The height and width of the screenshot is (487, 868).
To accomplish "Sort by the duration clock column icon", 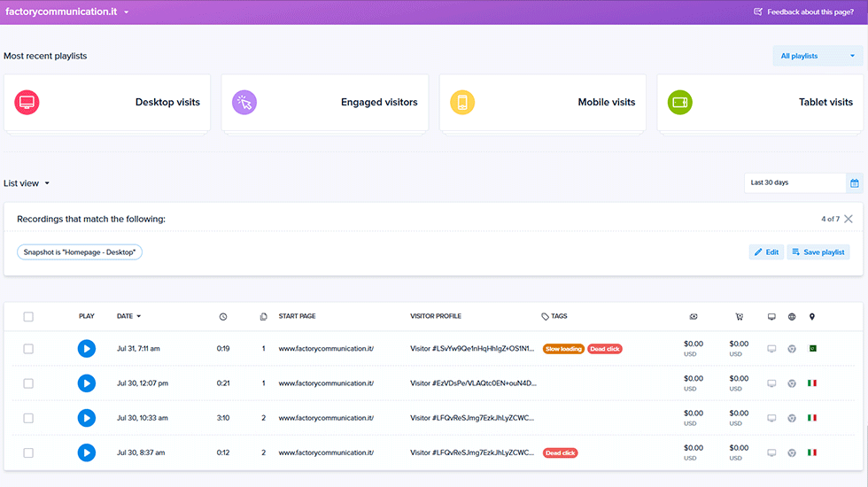I will (223, 317).
